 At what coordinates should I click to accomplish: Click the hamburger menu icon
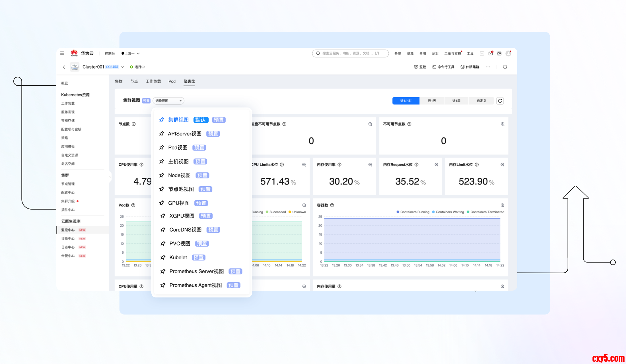tap(62, 53)
